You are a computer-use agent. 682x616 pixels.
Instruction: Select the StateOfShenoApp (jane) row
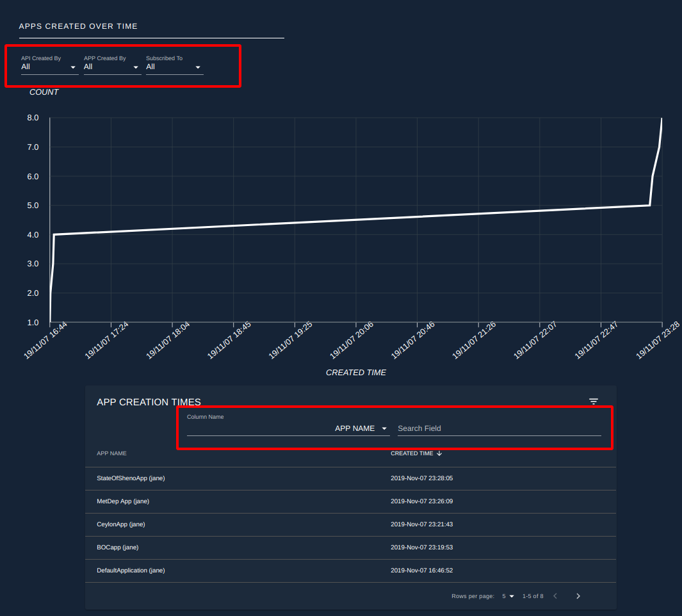coord(350,478)
